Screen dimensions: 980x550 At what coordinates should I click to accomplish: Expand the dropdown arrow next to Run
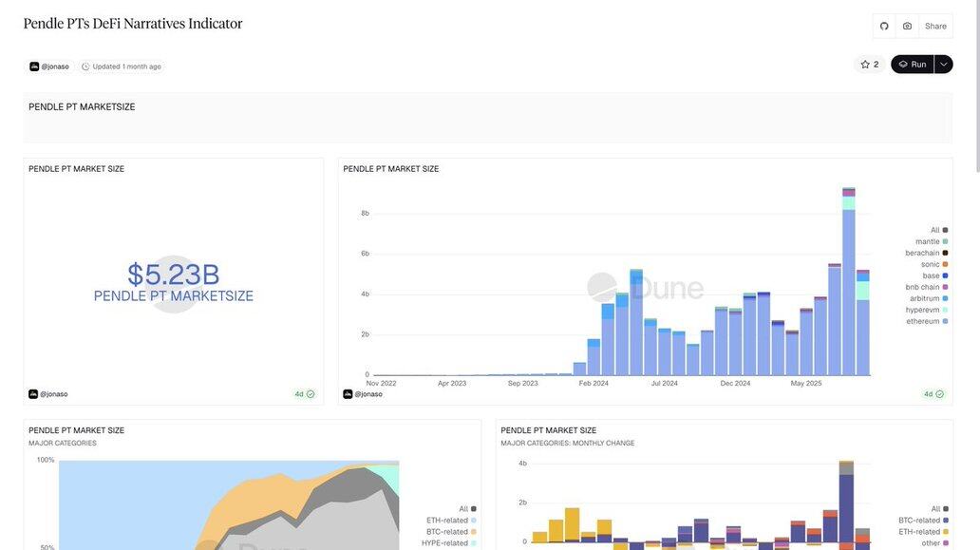(x=943, y=65)
